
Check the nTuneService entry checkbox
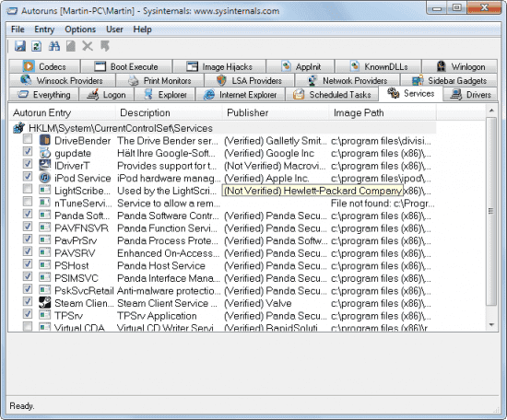pos(28,202)
